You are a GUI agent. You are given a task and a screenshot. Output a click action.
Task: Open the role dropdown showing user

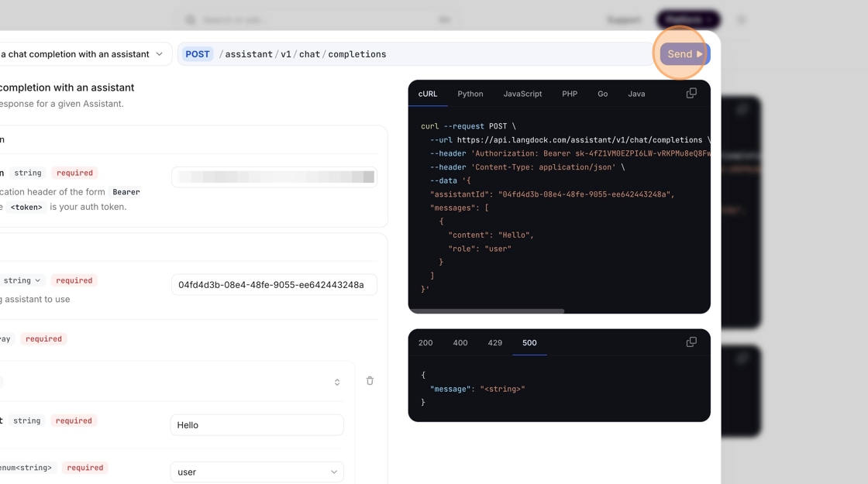click(x=257, y=472)
